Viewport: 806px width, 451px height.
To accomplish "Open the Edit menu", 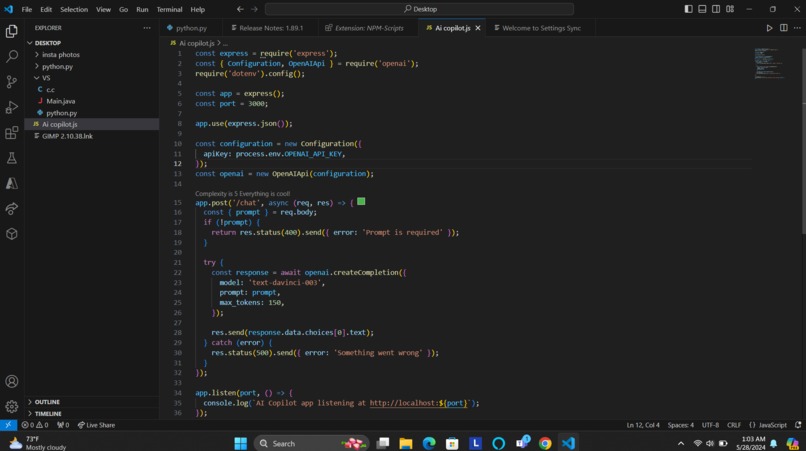I will (46, 9).
